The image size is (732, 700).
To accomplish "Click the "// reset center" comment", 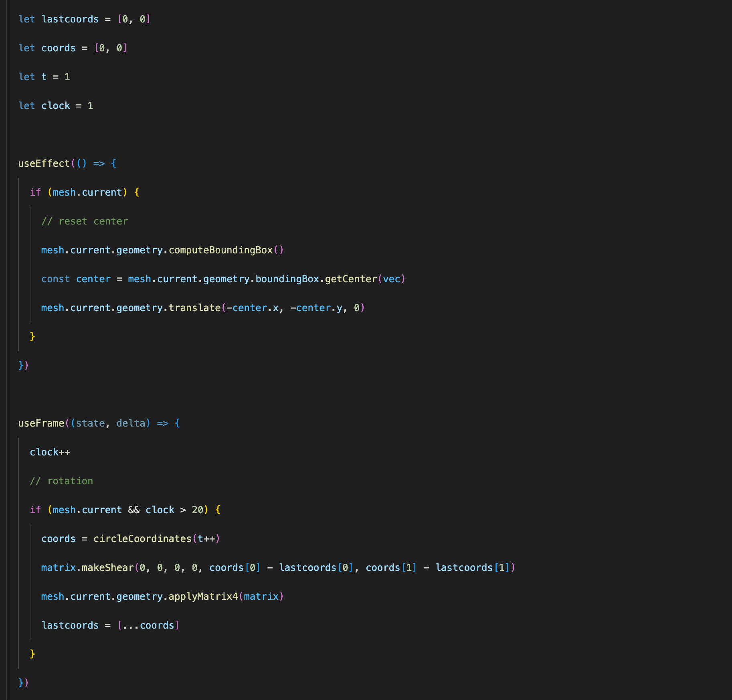I will point(85,221).
